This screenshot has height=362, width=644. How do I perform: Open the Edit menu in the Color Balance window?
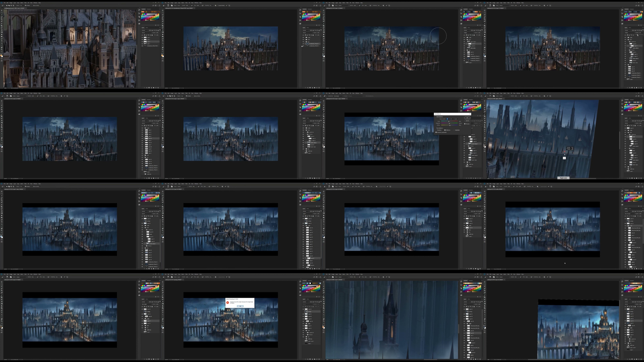point(329,94)
